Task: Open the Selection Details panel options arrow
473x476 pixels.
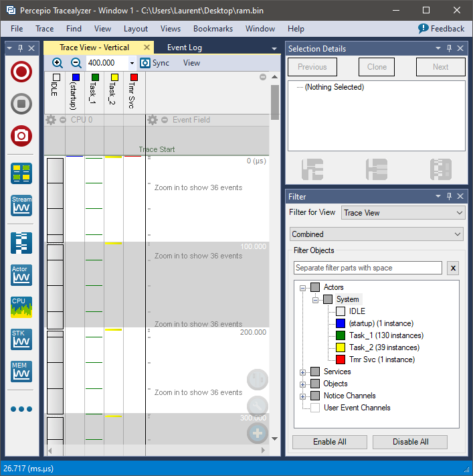Action: [438, 48]
